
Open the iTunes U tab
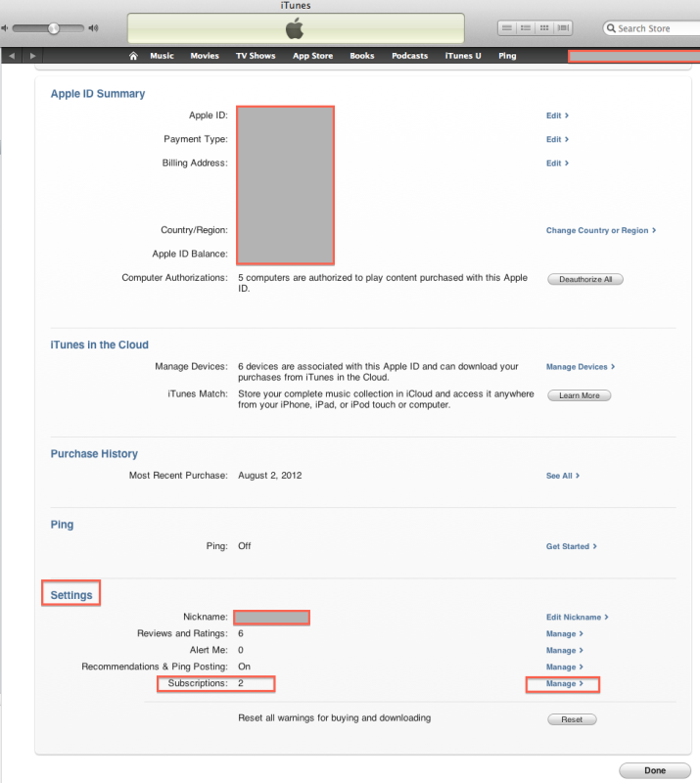point(463,56)
